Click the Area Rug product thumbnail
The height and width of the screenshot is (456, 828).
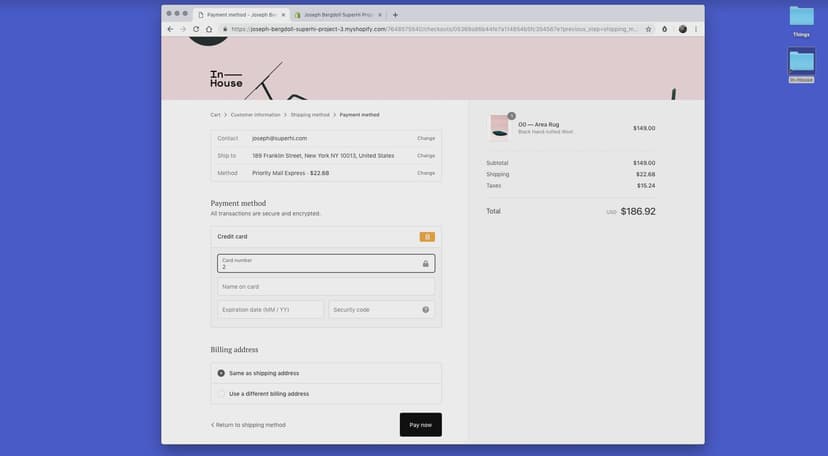498,128
